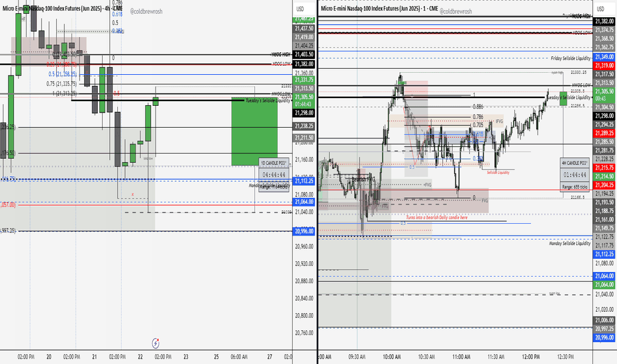Click the 21,211.50 price label
The width and height of the screenshot is (617, 364).
[305, 138]
